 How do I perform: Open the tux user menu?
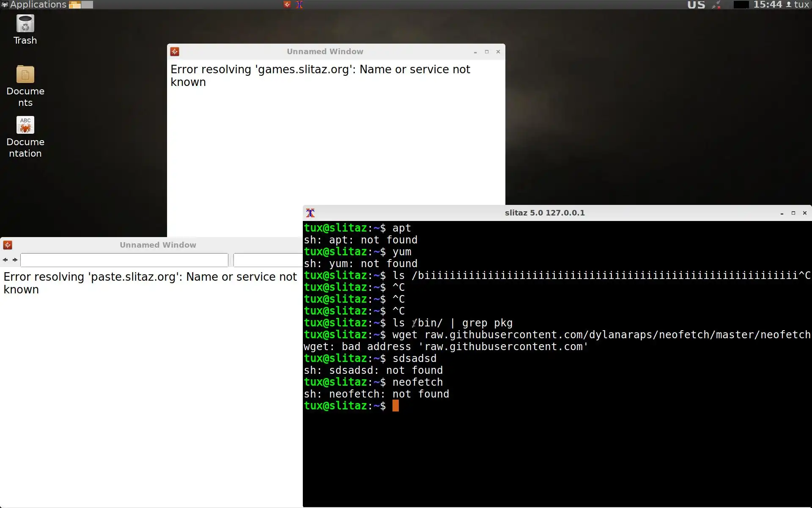798,5
